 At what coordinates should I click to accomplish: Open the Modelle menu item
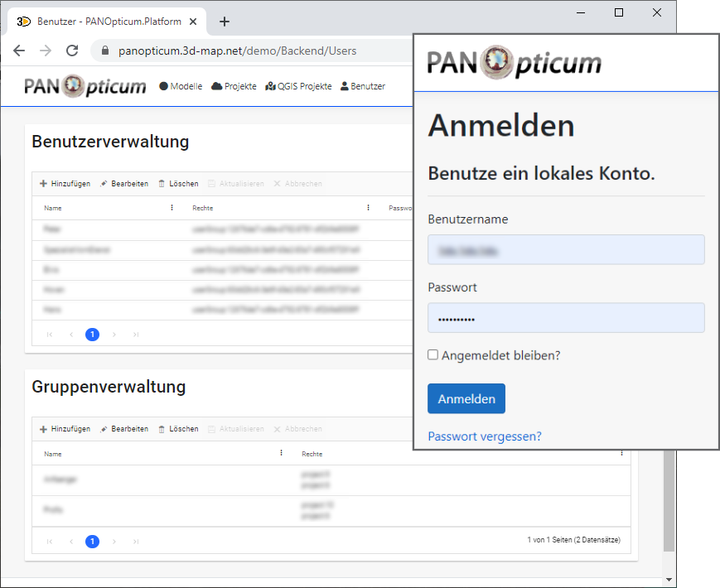click(181, 86)
